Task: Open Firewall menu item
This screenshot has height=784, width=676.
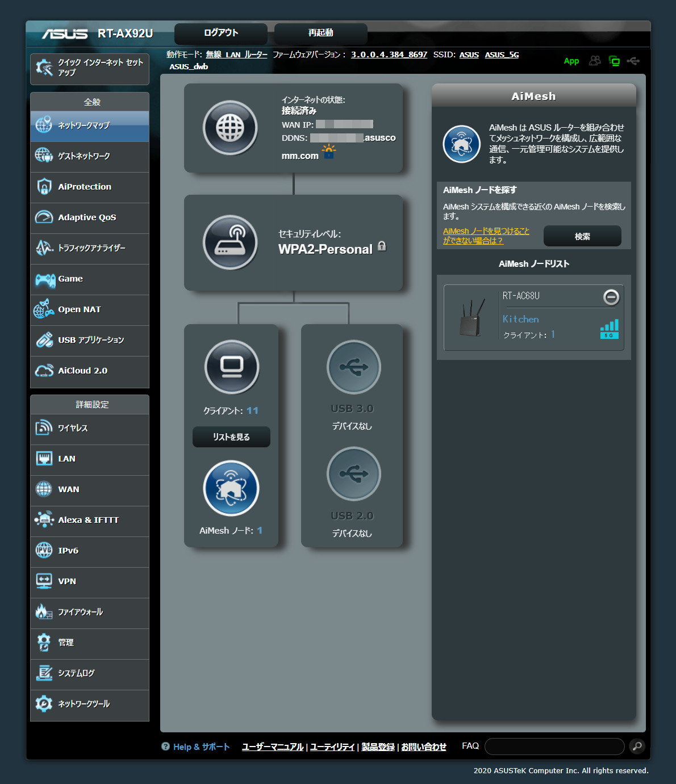Action: click(x=90, y=612)
